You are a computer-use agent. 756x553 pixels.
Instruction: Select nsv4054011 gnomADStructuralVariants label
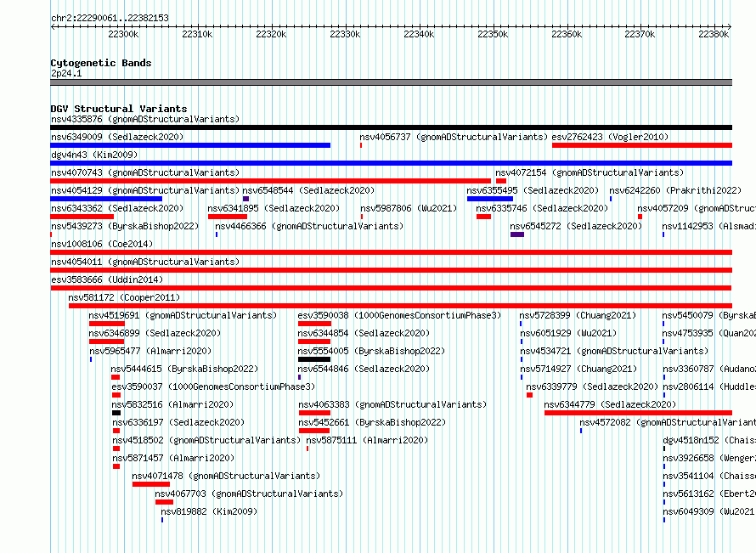point(145,262)
